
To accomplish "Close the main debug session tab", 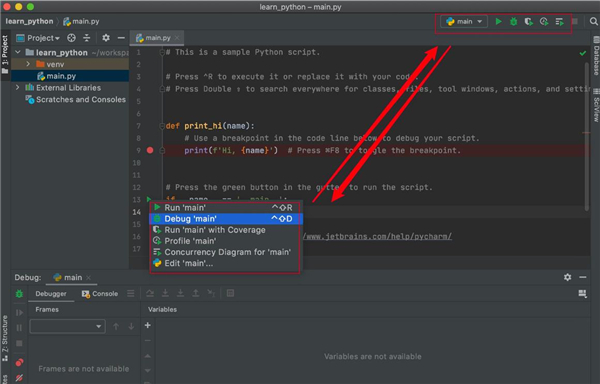I will pos(88,278).
